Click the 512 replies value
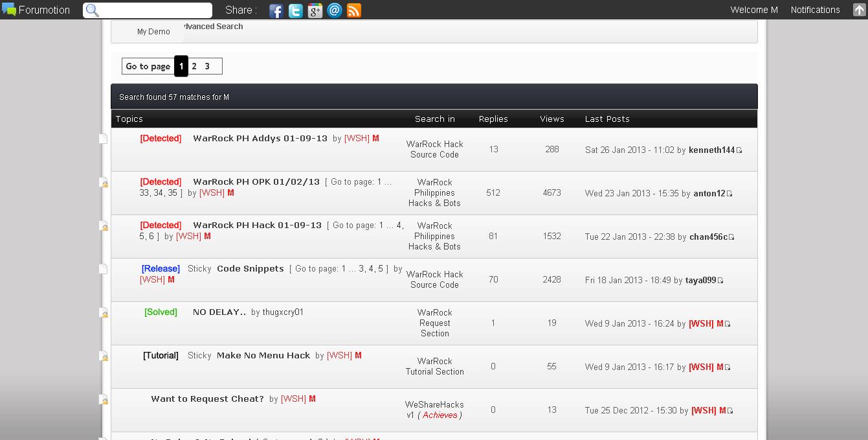868x440 pixels. [x=493, y=193]
